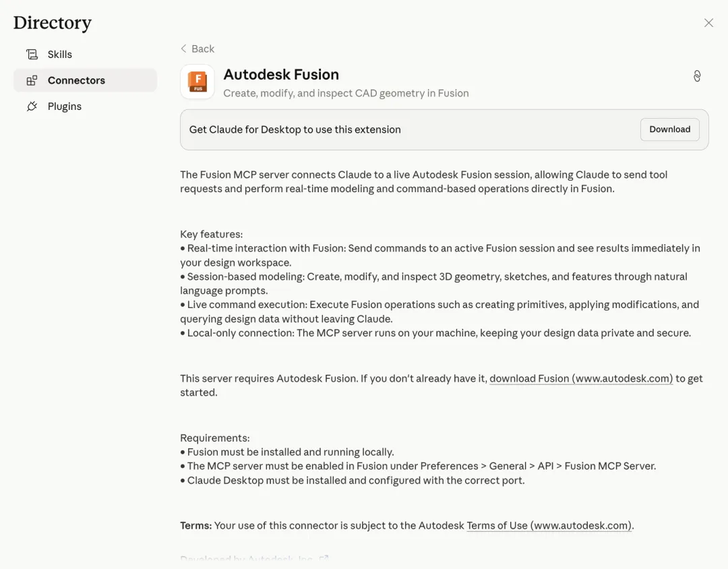Click the faded Developed by Autodesk link
This screenshot has height=569, width=728.
254,559
